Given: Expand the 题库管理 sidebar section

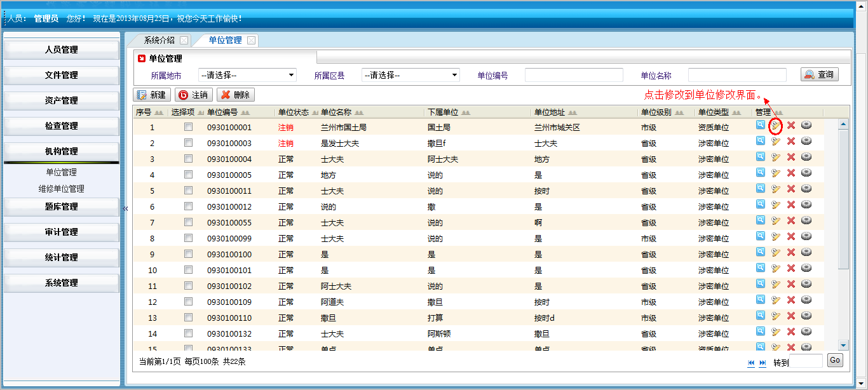Looking at the screenshot, I should 62,206.
